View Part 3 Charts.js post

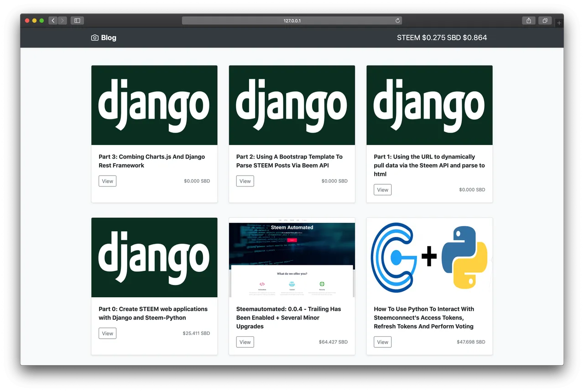pos(108,181)
